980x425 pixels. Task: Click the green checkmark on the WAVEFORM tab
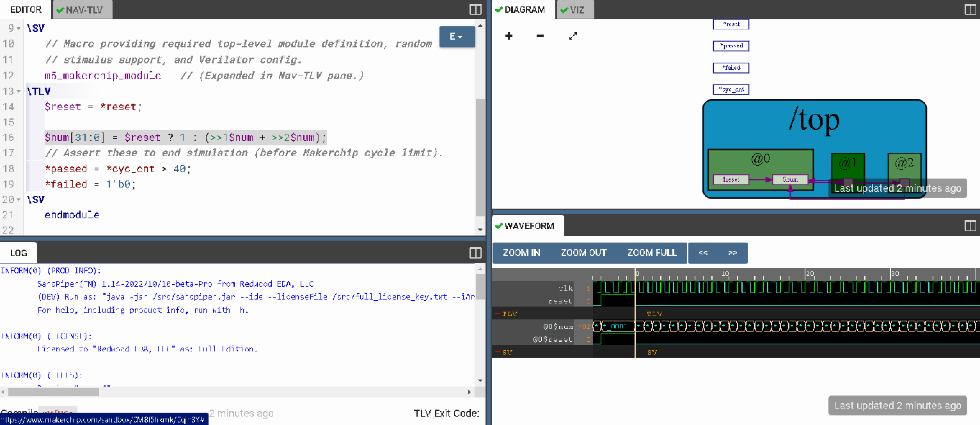point(499,226)
